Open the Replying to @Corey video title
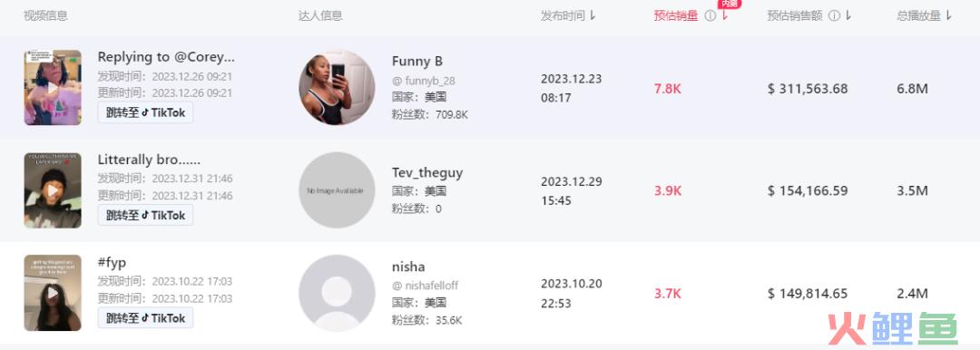 tap(166, 57)
